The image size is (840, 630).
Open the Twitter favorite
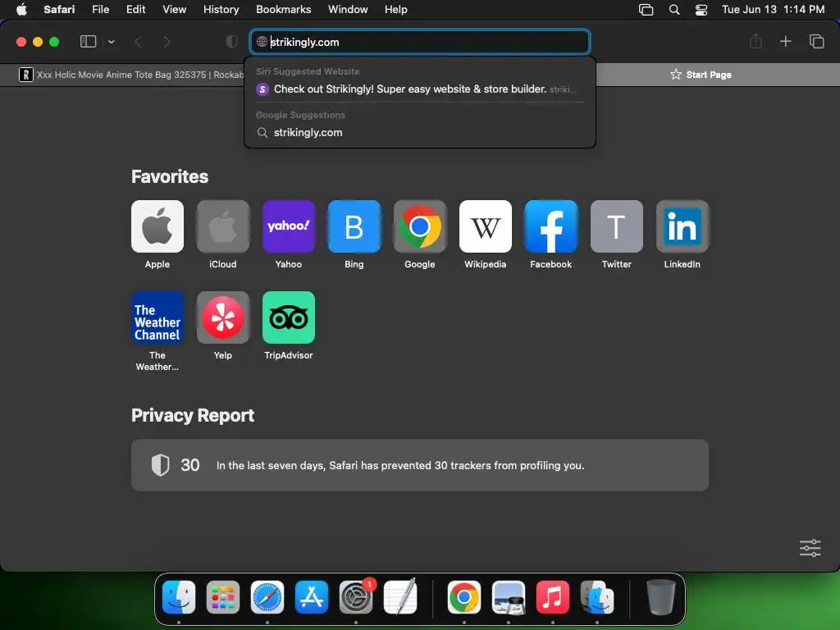coord(617,226)
